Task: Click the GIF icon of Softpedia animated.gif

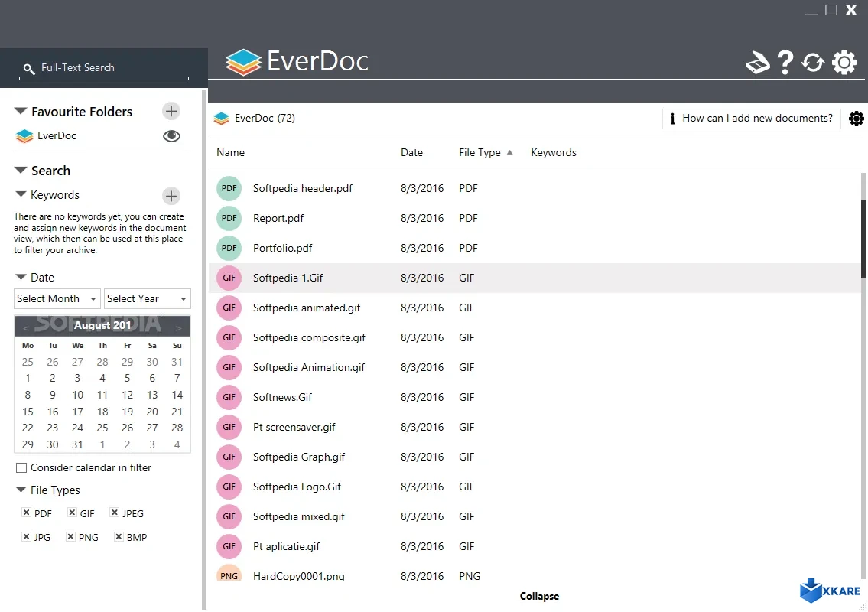Action: point(229,308)
